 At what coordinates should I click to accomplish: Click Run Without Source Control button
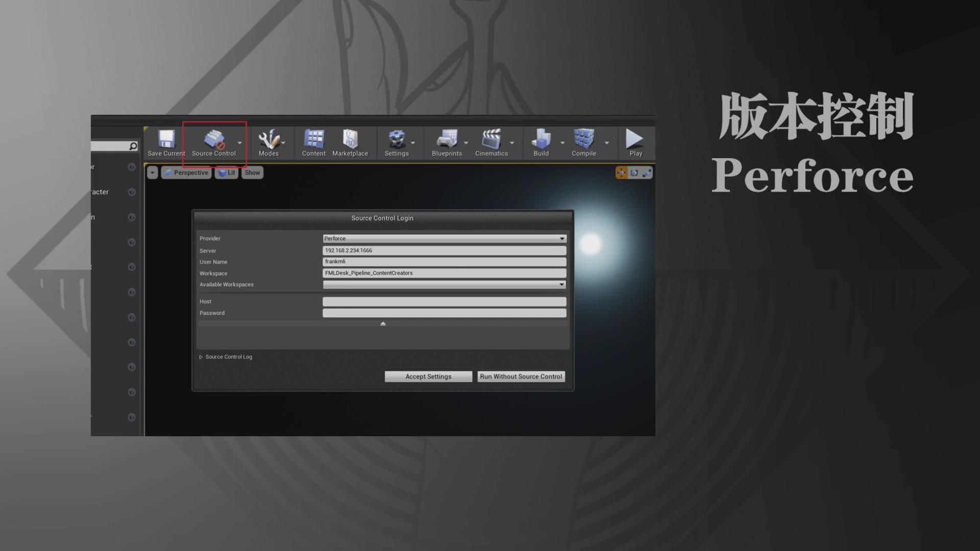tap(521, 377)
